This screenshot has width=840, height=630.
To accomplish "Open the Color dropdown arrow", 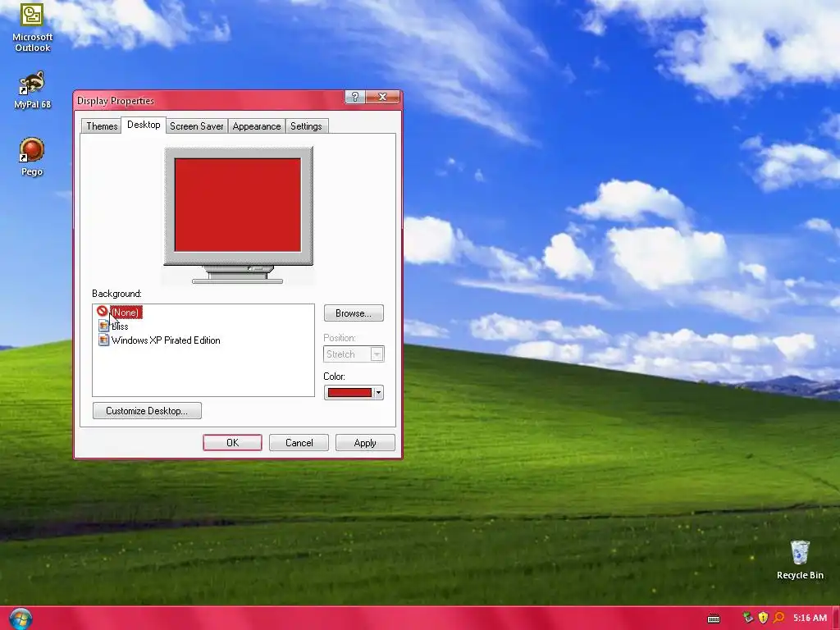I will (x=379, y=393).
